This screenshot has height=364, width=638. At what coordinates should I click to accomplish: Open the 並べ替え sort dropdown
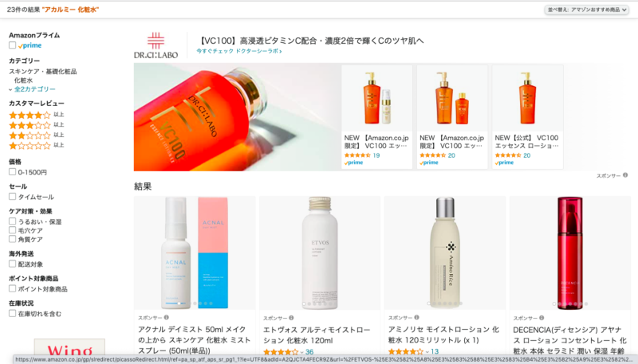pyautogui.click(x=587, y=10)
